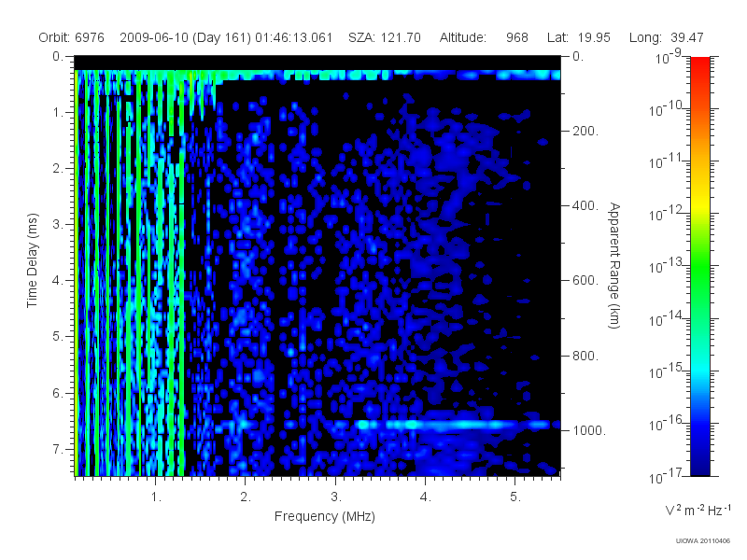Viewport: 747px width, 560px height.
Task: Click the 'Frequency (MHz)' axis label
Action: (325, 516)
